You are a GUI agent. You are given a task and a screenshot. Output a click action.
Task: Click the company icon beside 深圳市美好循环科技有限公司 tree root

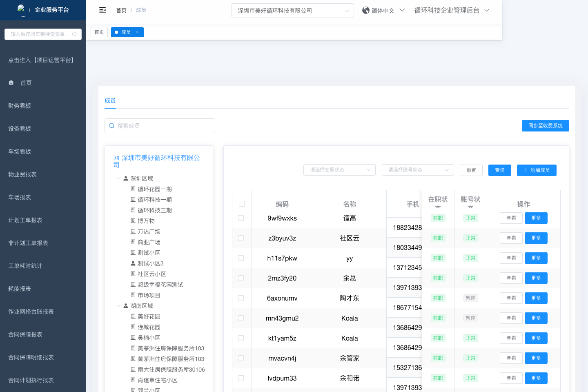point(116,158)
